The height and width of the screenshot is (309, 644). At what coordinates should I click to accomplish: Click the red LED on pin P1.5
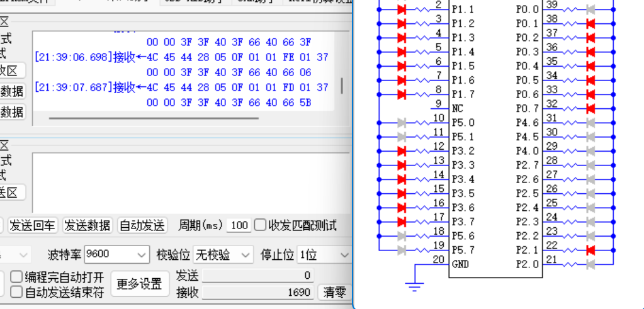coord(402,66)
